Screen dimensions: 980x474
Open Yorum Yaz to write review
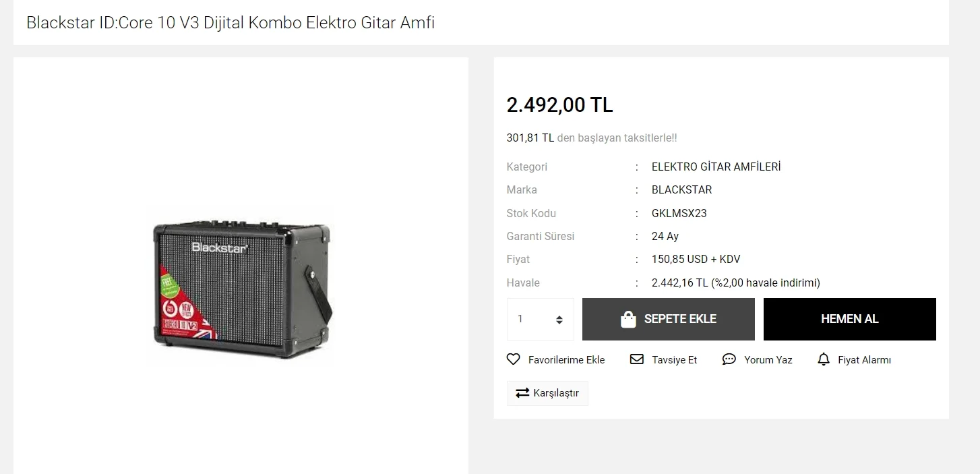[x=768, y=360]
